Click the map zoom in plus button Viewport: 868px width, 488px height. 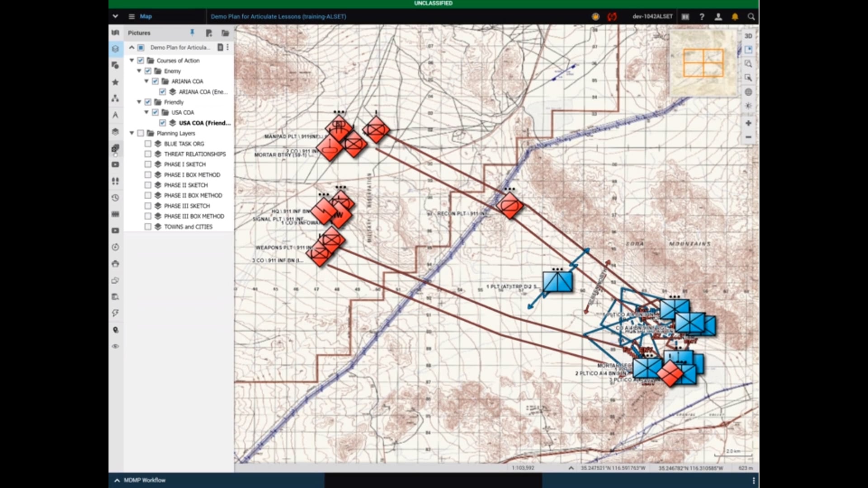(748, 123)
